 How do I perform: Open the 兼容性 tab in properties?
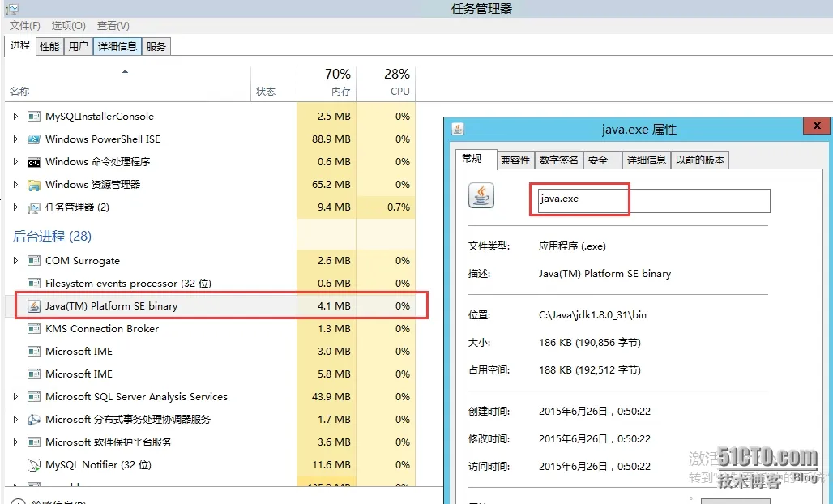[515, 160]
